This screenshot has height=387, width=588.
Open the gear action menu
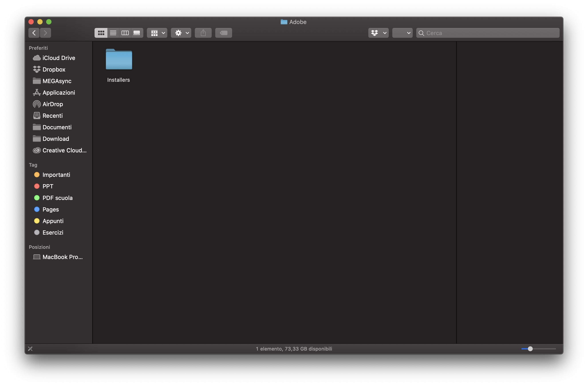coord(181,33)
